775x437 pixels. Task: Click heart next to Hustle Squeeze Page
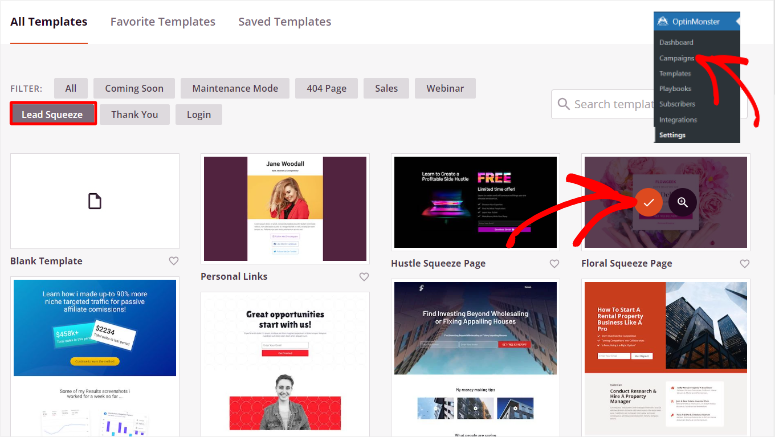point(555,263)
